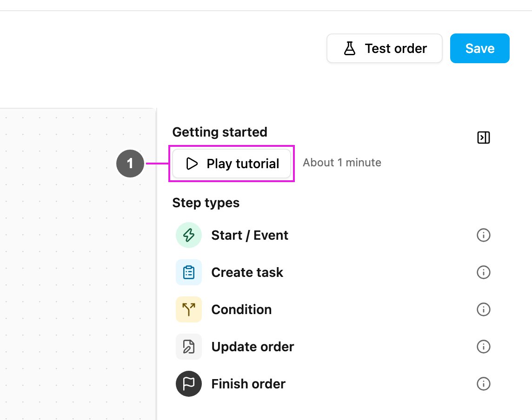Select the Create task clipboard icon
Screen dimensions: 532x420
pos(189,272)
